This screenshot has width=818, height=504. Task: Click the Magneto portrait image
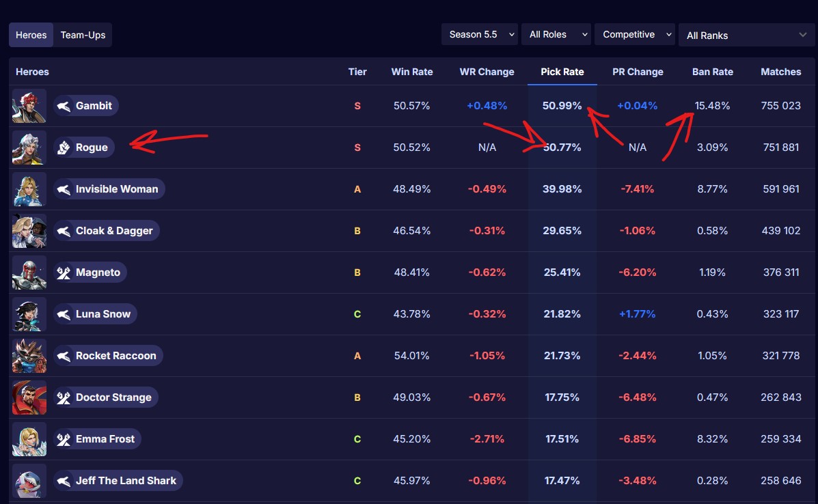click(29, 272)
